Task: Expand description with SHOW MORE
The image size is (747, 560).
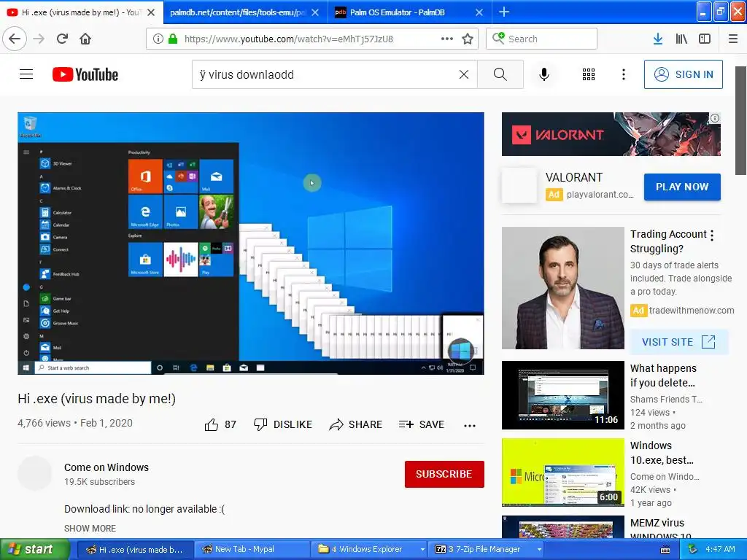Action: click(x=90, y=528)
